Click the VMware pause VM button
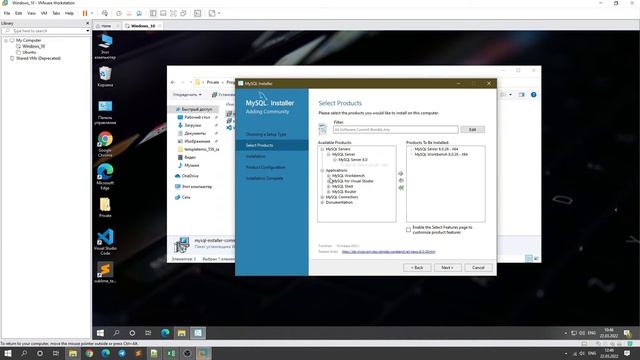The height and width of the screenshot is (360, 640). pyautogui.click(x=85, y=13)
